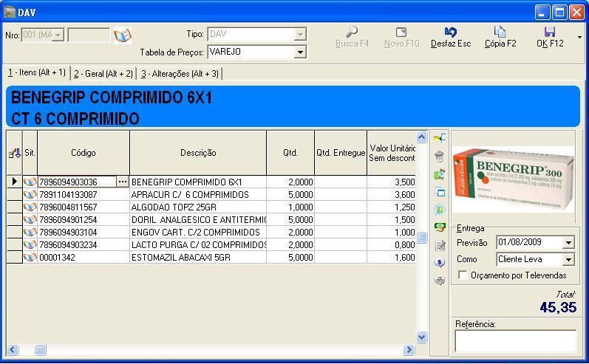Switch to 2 - Geral tab
This screenshot has width=589, height=364.
[103, 74]
